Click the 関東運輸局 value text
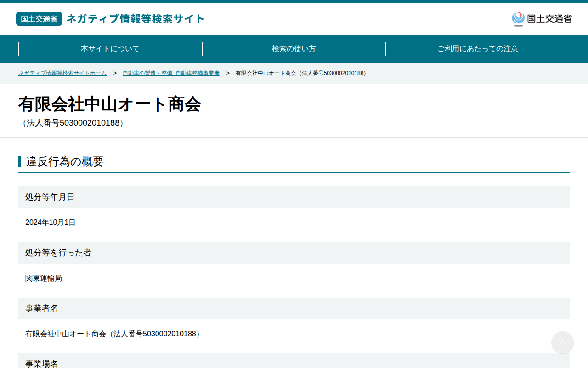The image size is (588, 368). pos(44,278)
